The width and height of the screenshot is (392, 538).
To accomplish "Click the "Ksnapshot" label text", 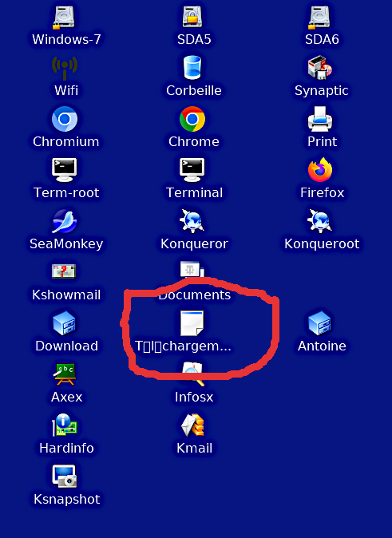I will 66,500.
